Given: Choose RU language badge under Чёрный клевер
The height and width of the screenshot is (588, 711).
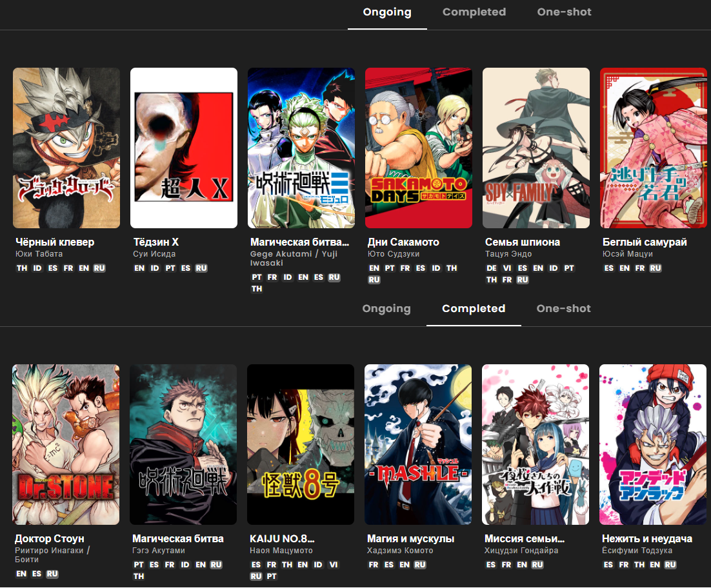Looking at the screenshot, I should click(99, 268).
